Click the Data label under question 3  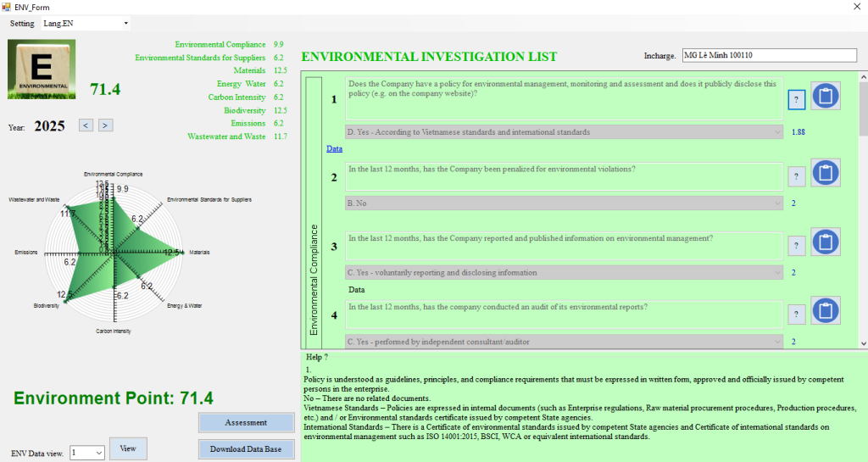(x=357, y=289)
